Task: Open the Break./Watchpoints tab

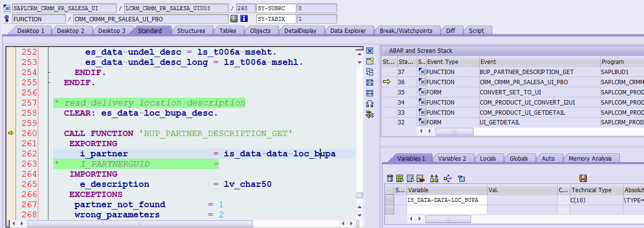Action: point(406,30)
